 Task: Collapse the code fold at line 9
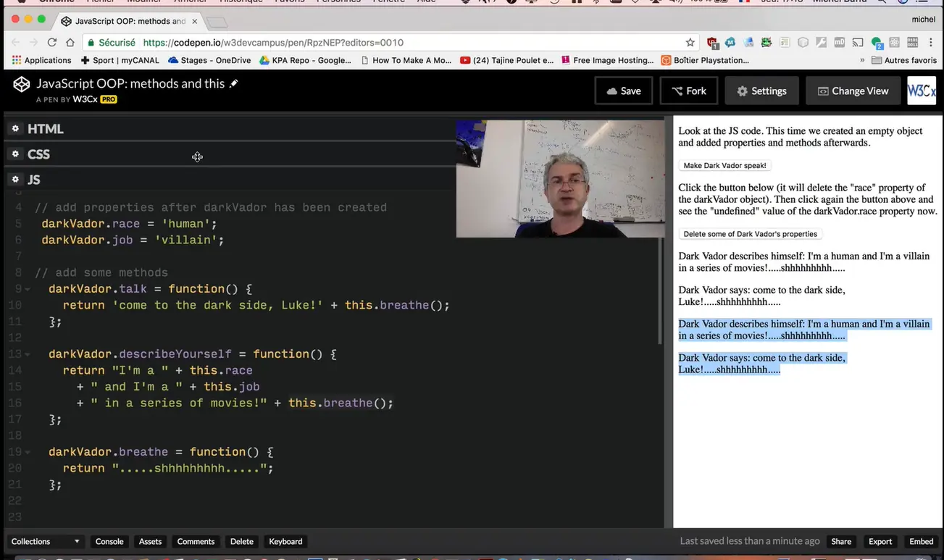tap(28, 289)
